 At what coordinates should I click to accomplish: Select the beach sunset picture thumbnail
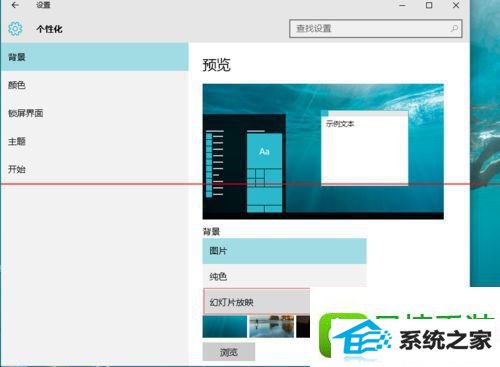tap(272, 327)
